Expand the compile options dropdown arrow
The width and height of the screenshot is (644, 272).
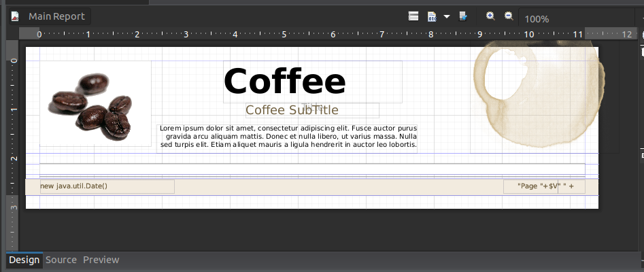(x=447, y=16)
